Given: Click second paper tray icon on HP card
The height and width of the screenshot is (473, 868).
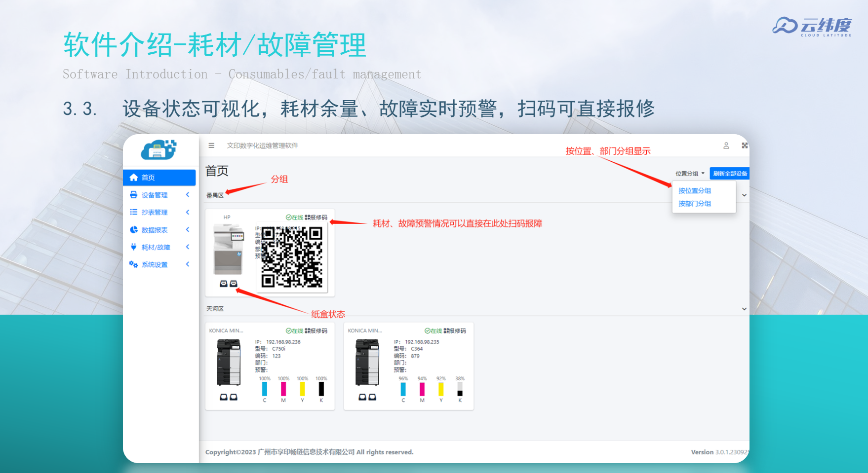Looking at the screenshot, I should click(x=234, y=284).
